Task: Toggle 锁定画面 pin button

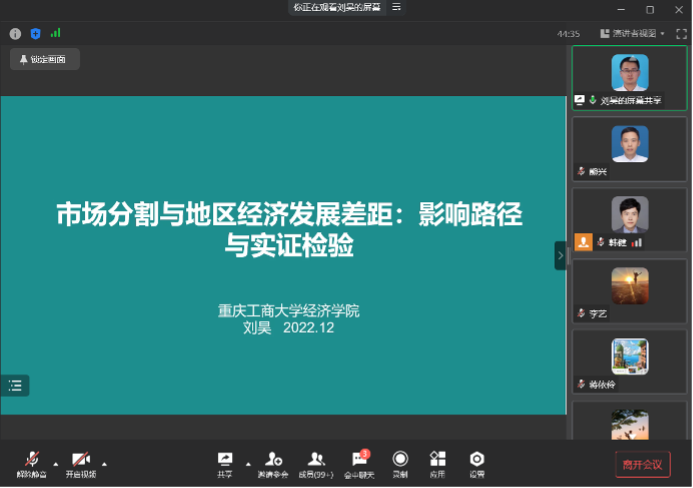Action: click(44, 60)
